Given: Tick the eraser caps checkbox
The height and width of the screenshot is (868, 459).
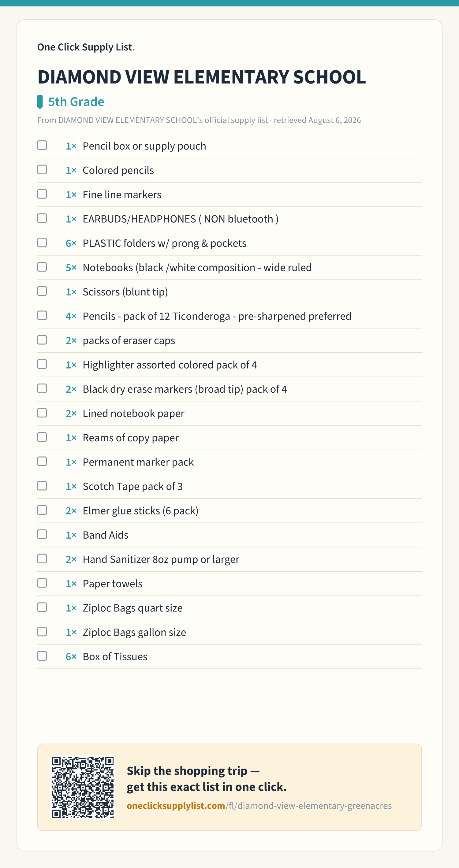Looking at the screenshot, I should pos(42,340).
